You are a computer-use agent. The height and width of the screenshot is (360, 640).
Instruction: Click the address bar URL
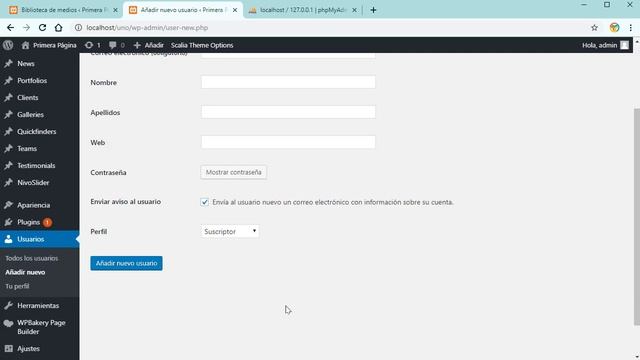(x=147, y=28)
